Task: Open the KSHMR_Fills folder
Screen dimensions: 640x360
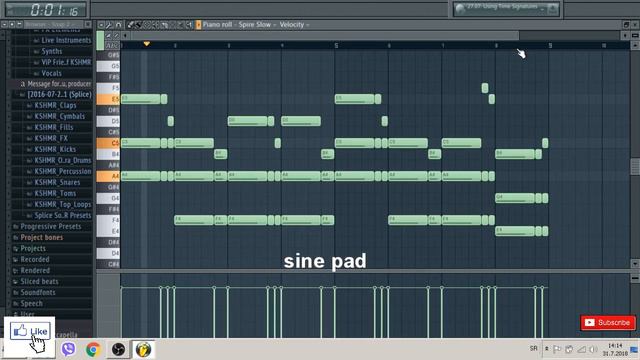Action: (x=53, y=128)
